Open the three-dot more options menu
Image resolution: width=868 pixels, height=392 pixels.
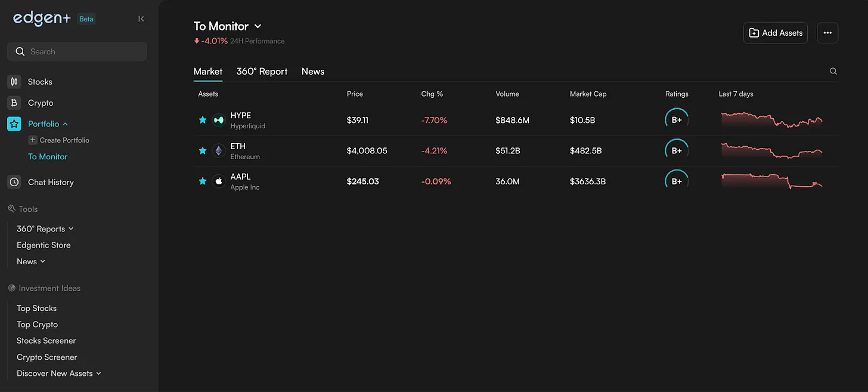[827, 33]
